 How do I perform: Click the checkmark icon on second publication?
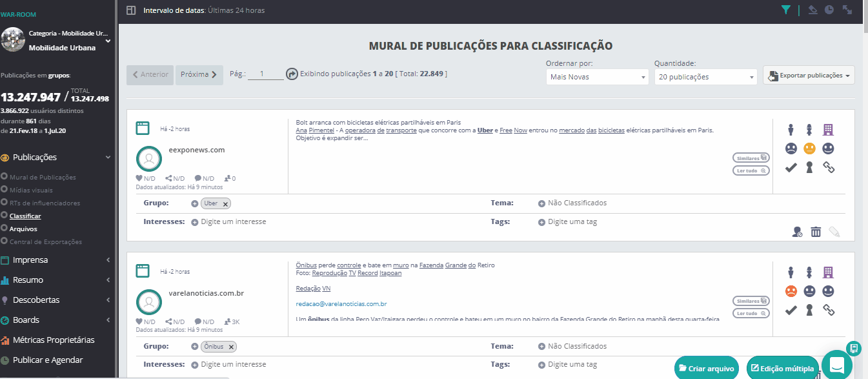791,310
